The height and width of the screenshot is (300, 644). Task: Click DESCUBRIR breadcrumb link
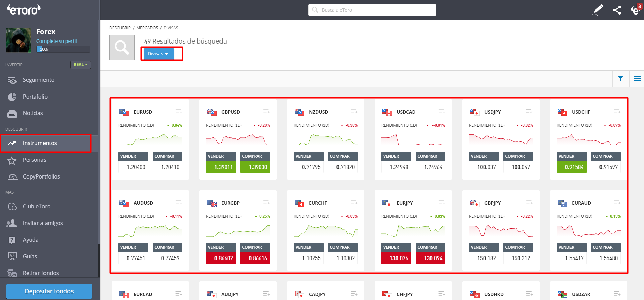pyautogui.click(x=120, y=28)
